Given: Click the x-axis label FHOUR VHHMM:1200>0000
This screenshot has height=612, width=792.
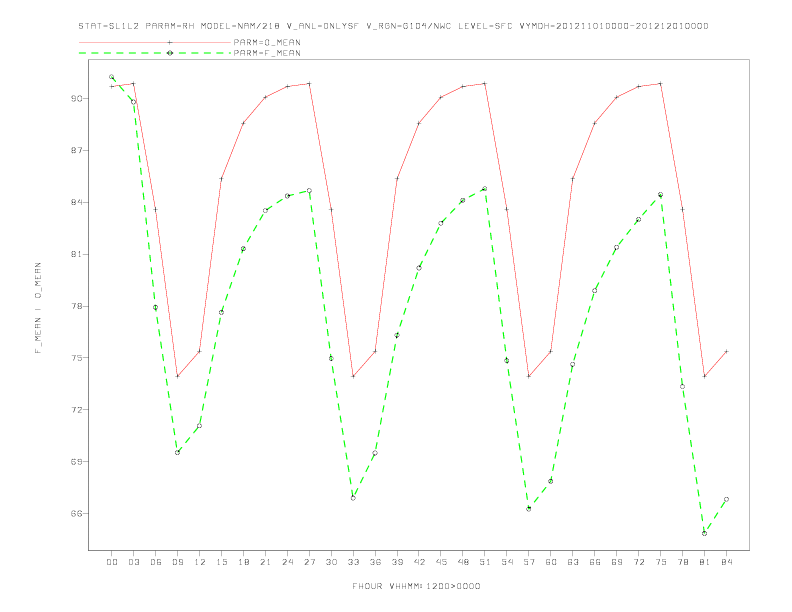Looking at the screenshot, I should coord(416,586).
